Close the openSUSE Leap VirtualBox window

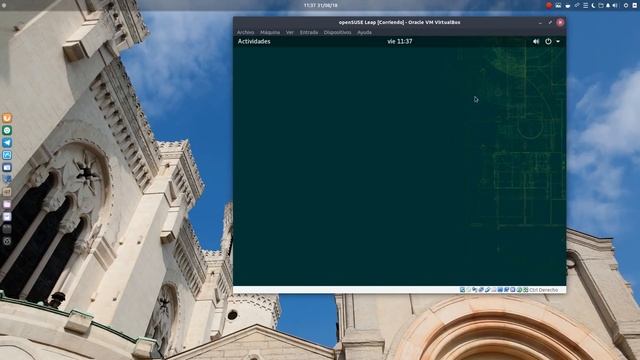(560, 22)
